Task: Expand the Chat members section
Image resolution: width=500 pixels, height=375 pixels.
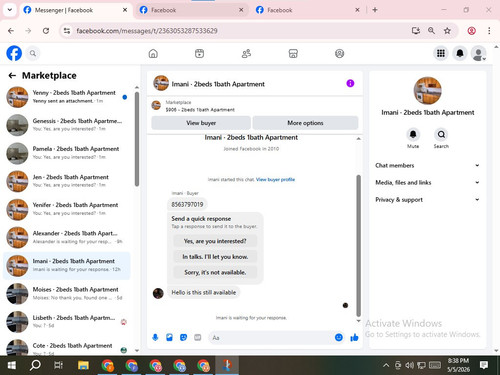Action: [427, 165]
